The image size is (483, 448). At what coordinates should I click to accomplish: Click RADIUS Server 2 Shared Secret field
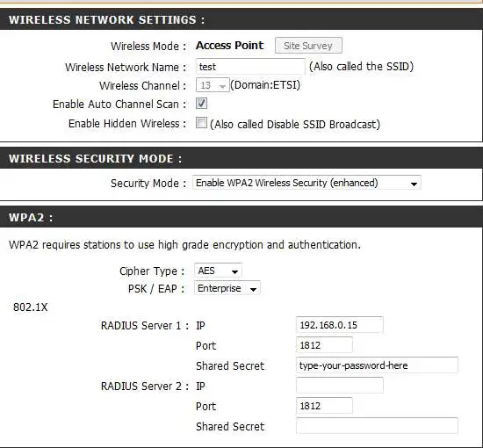coord(377,426)
